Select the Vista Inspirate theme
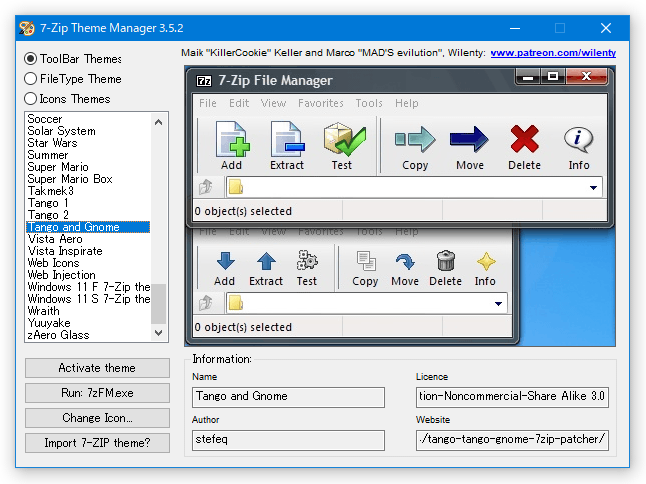Viewport: 646px width, 484px height. (x=88, y=251)
